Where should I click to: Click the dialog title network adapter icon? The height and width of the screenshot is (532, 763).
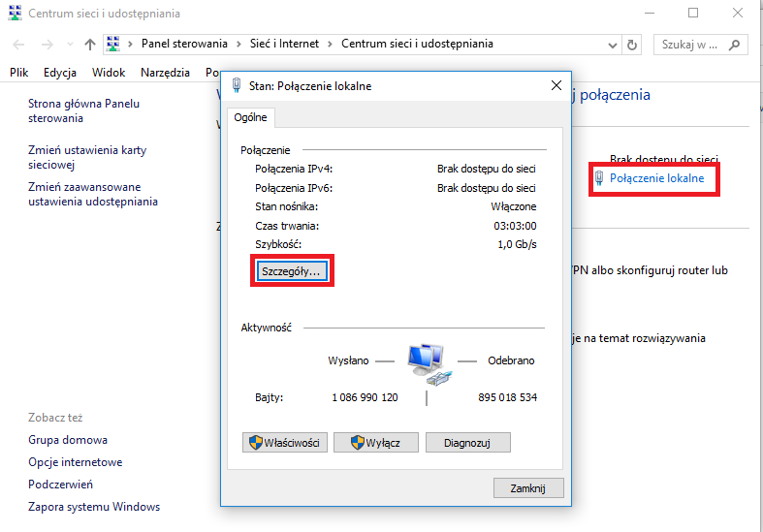(237, 85)
